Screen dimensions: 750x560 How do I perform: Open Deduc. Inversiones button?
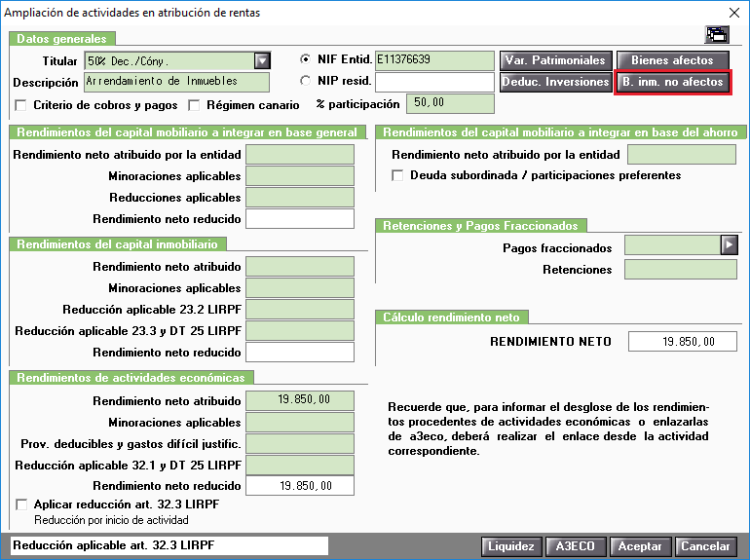[556, 82]
